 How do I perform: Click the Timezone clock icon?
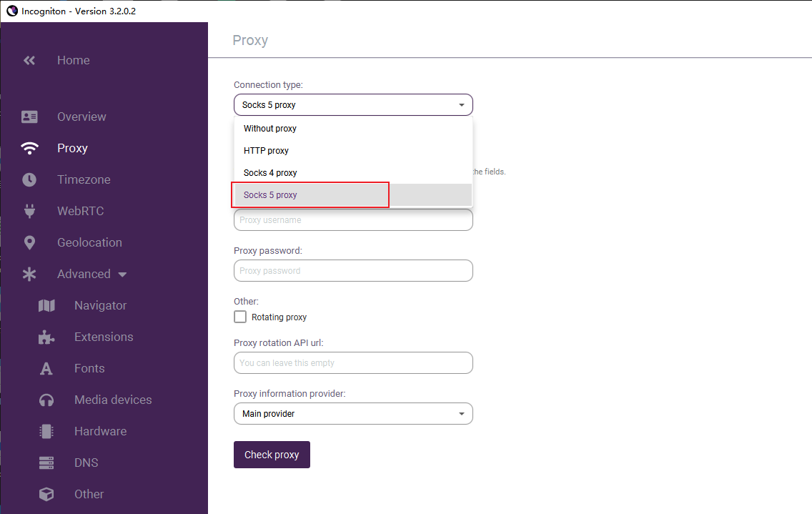click(29, 179)
